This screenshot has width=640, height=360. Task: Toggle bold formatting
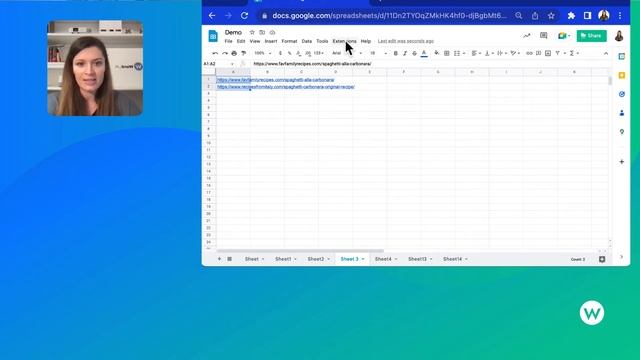pos(396,53)
